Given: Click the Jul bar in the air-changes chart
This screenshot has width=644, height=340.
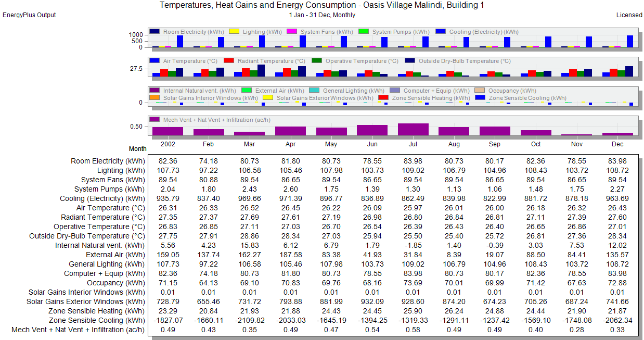Looking at the screenshot, I should tap(413, 130).
